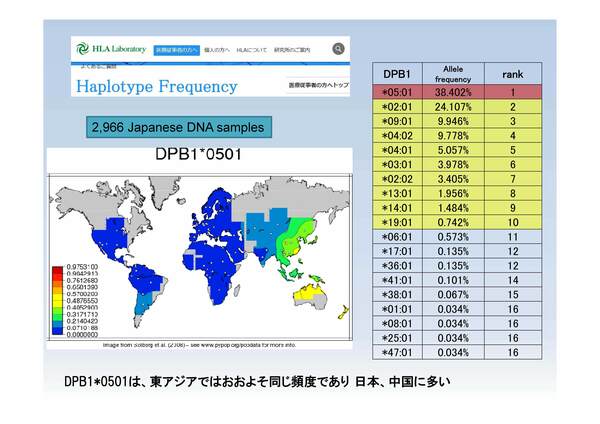Open the HLAについて menu item
Image resolution: width=600 pixels, height=424 pixels.
click(x=253, y=49)
